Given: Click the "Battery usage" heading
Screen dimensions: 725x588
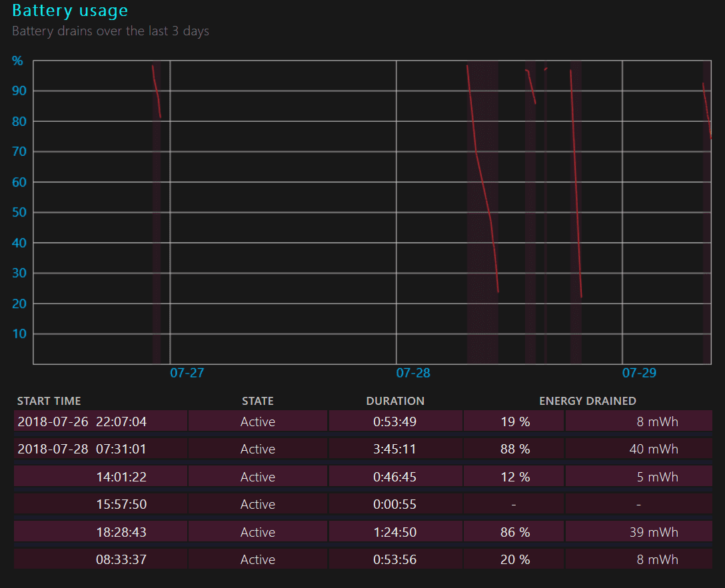Looking at the screenshot, I should (x=70, y=11).
